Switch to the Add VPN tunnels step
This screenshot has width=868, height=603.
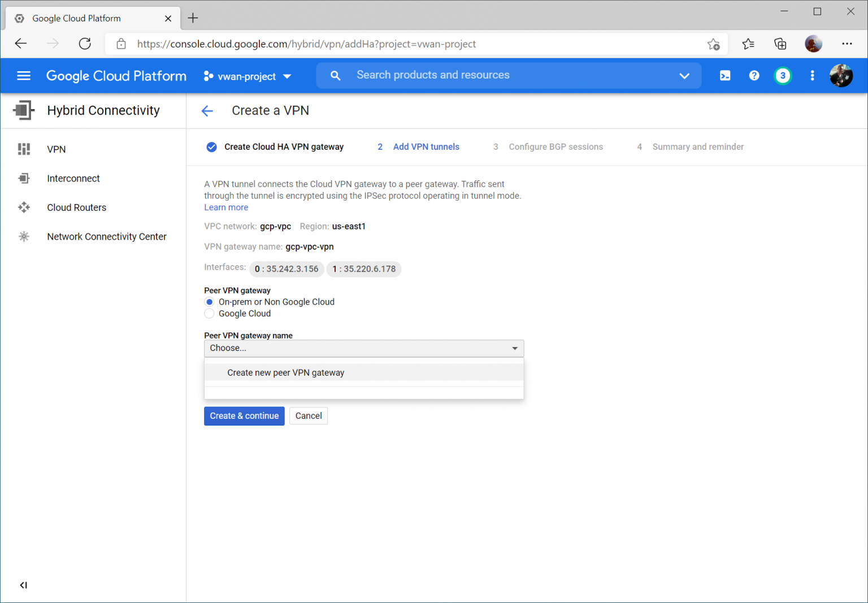(426, 146)
